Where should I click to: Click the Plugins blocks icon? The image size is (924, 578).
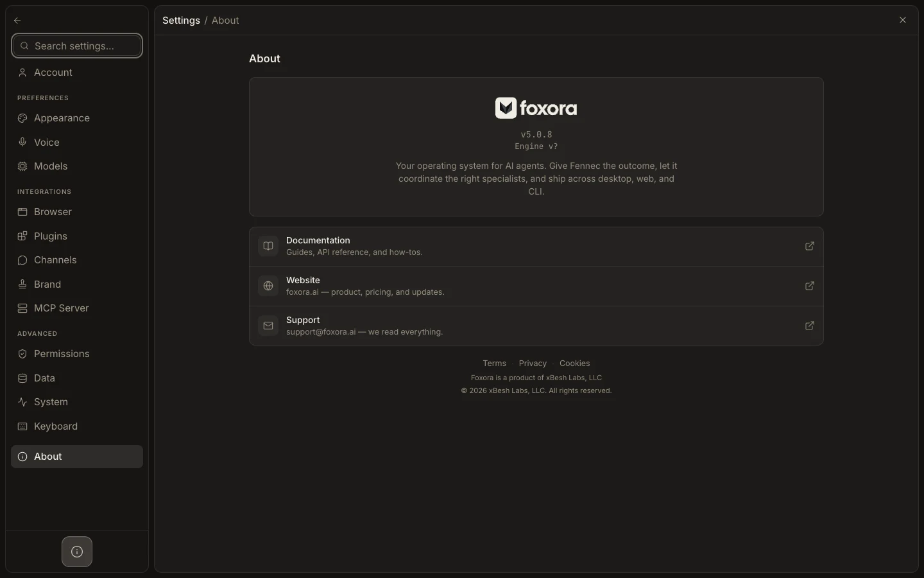pyautogui.click(x=22, y=236)
